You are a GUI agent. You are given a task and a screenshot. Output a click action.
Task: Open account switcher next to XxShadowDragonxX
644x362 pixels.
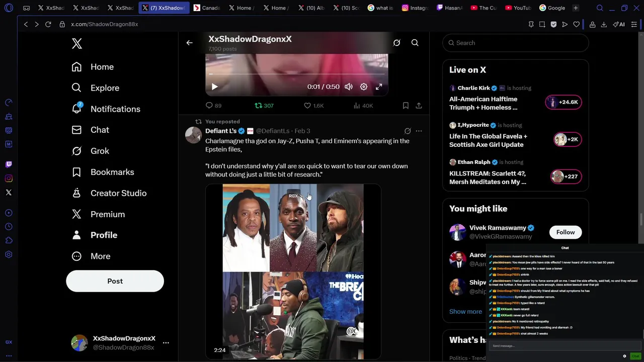(x=166, y=343)
